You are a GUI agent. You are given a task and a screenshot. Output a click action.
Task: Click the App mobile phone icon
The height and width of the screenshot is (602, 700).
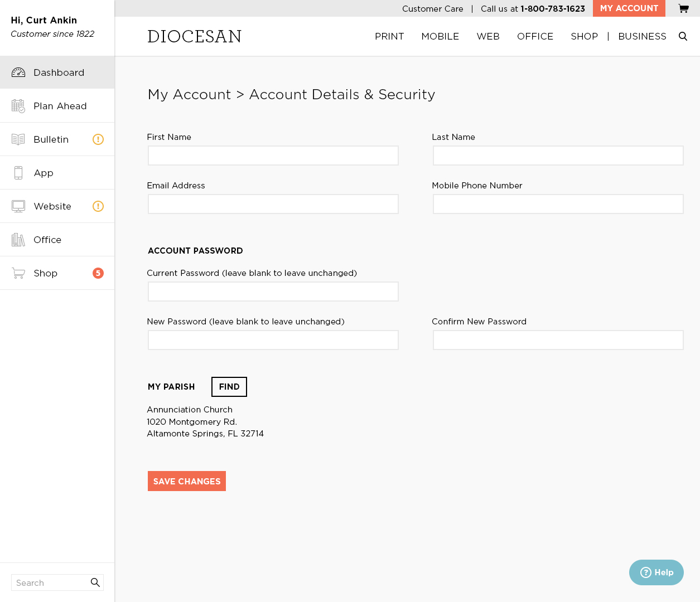coord(18,173)
